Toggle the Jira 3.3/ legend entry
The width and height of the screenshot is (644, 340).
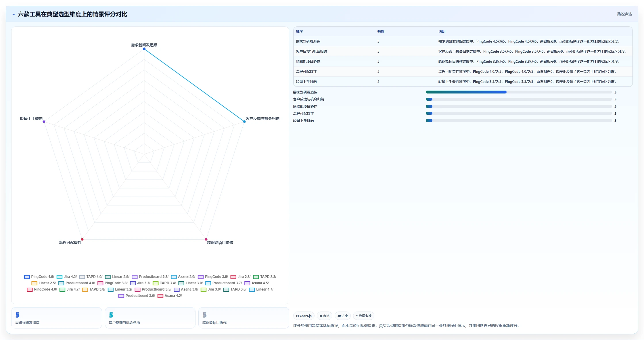[x=140, y=283]
